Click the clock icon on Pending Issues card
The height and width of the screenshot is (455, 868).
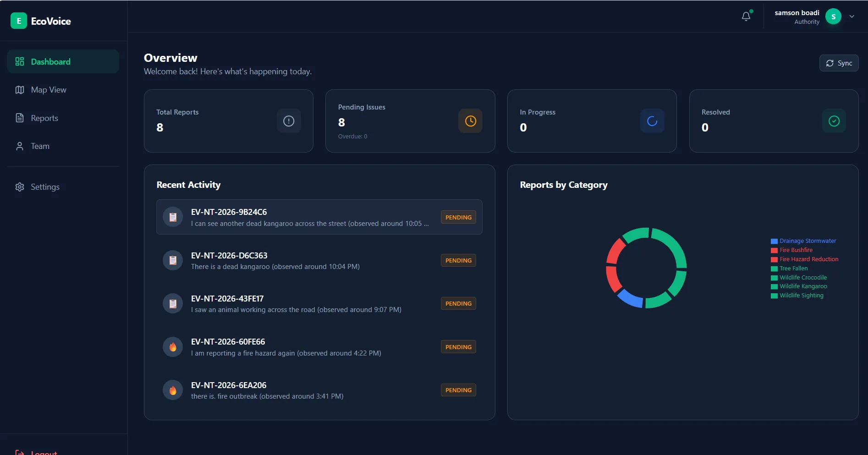[x=470, y=121]
